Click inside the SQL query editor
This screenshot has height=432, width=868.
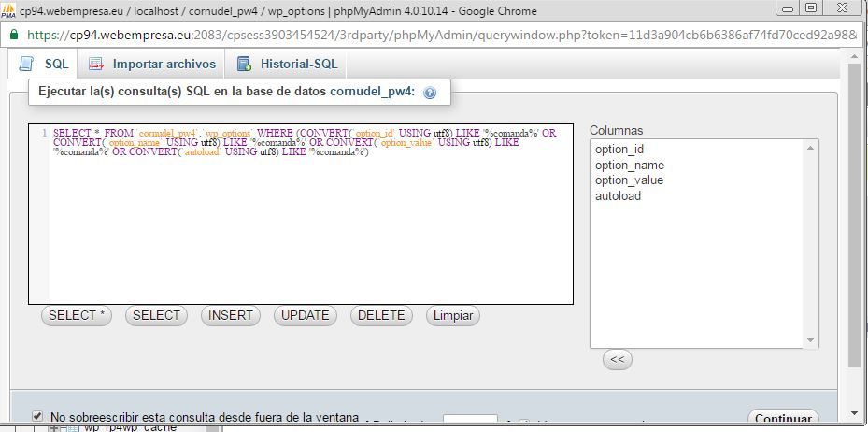(301, 214)
